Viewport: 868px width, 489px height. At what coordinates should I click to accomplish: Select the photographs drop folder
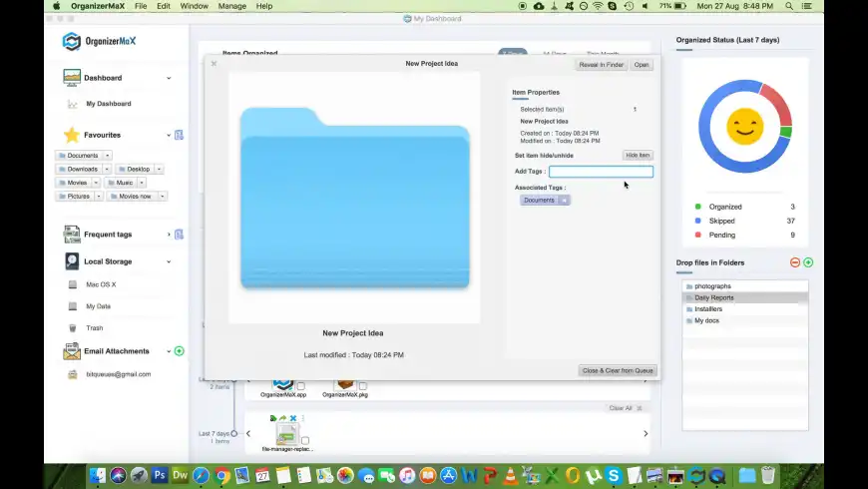click(x=745, y=286)
